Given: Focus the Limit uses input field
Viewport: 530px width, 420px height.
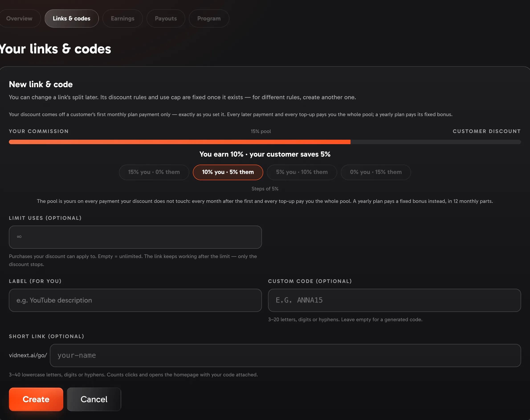Looking at the screenshot, I should coord(135,237).
